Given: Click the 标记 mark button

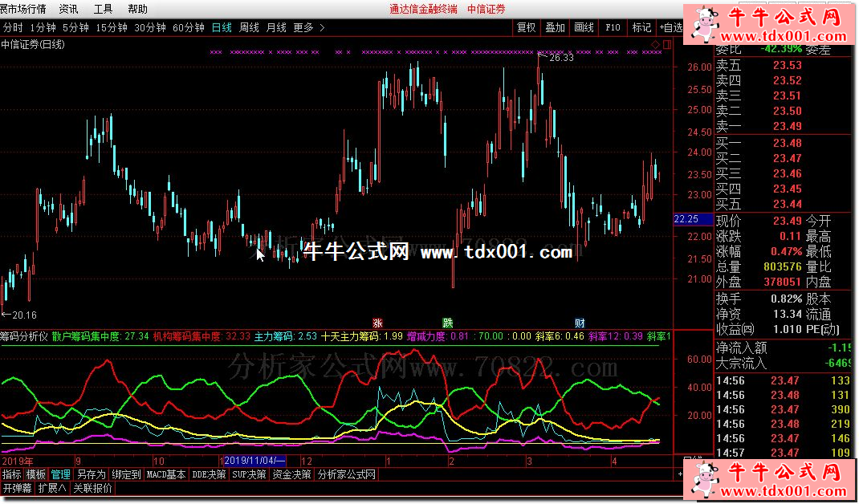Looking at the screenshot, I should click(641, 27).
